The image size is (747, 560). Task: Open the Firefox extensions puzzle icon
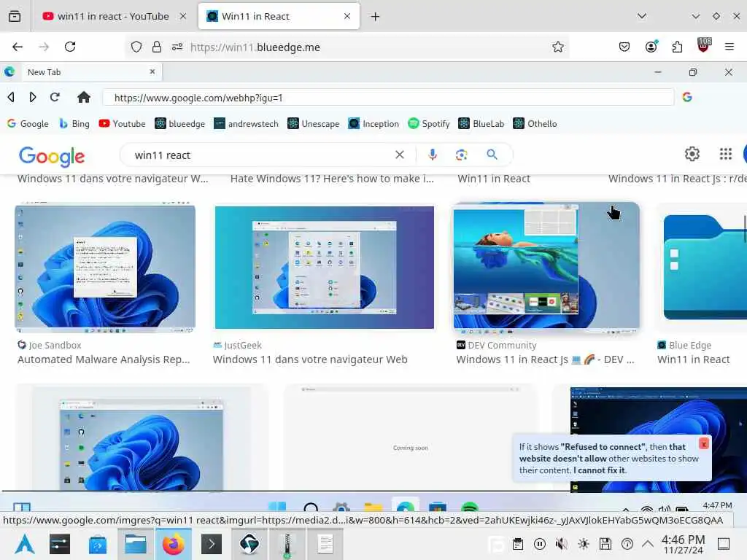677,47
